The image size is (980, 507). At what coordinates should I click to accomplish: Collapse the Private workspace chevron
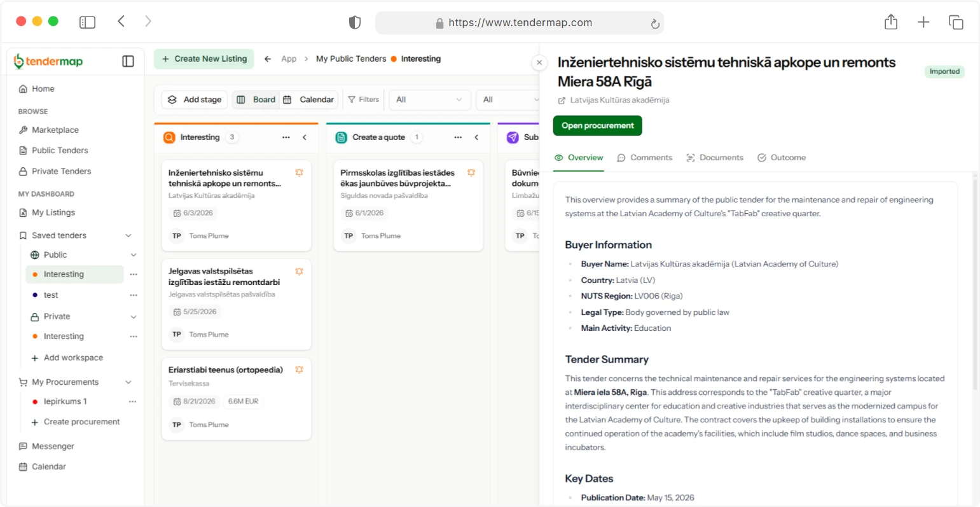click(x=134, y=317)
